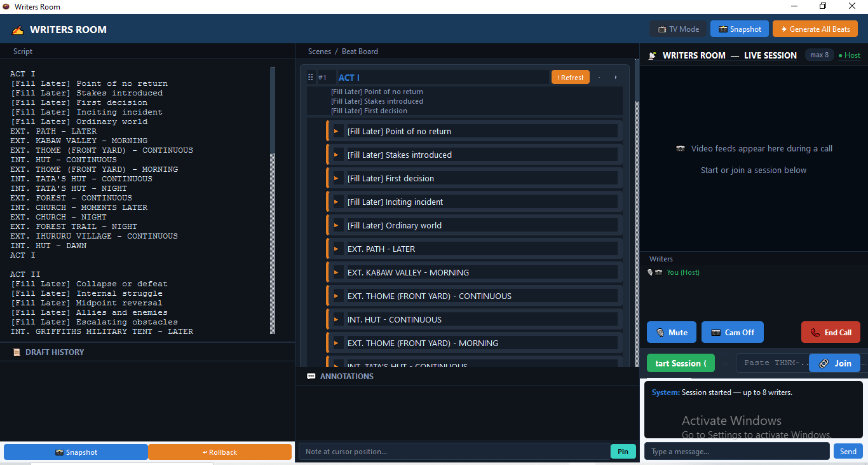The height and width of the screenshot is (465, 868).
Task: Click the Beat Board breadcrumb label
Action: pyautogui.click(x=360, y=52)
